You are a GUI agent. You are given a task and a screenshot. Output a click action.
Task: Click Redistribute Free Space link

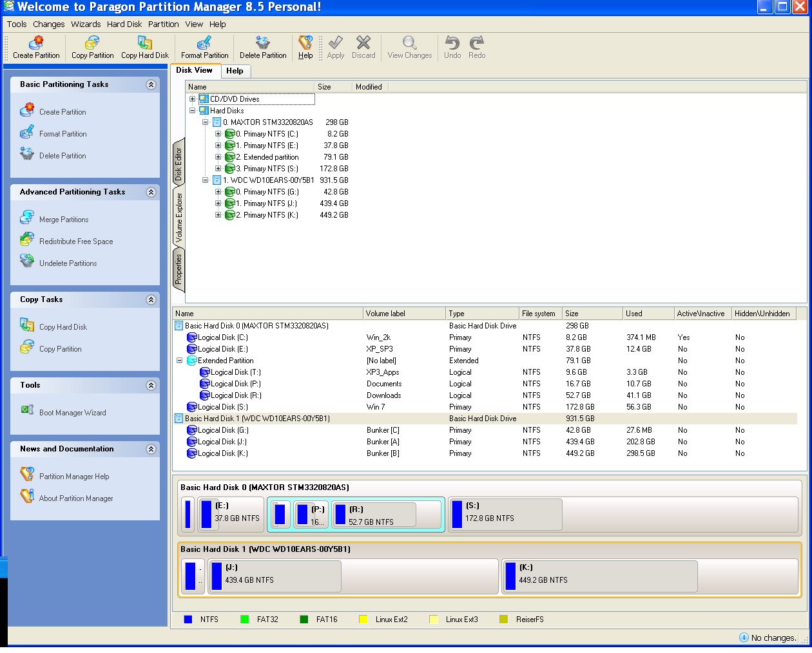point(76,241)
